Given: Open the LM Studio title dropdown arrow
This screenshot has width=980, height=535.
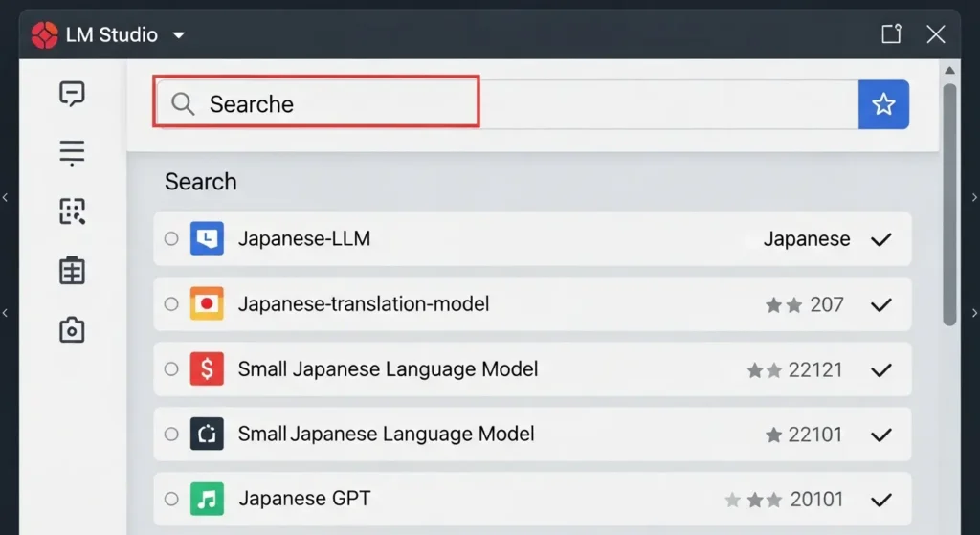Looking at the screenshot, I should click(x=179, y=35).
